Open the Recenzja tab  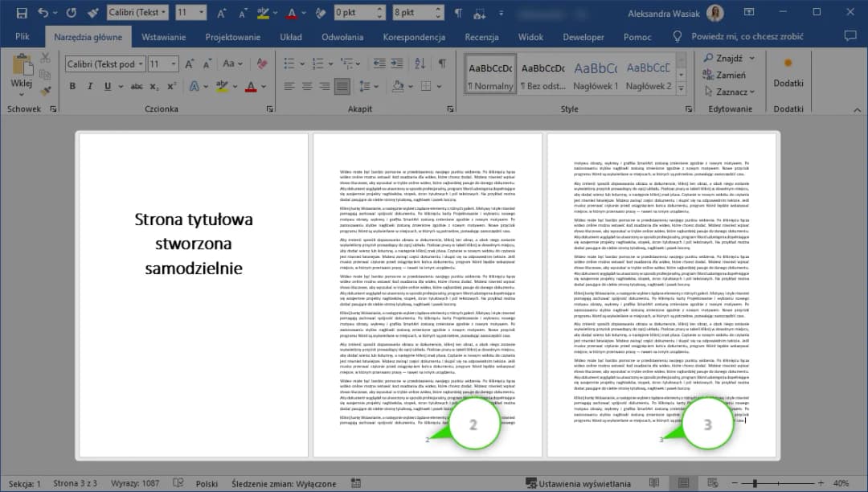tap(481, 36)
